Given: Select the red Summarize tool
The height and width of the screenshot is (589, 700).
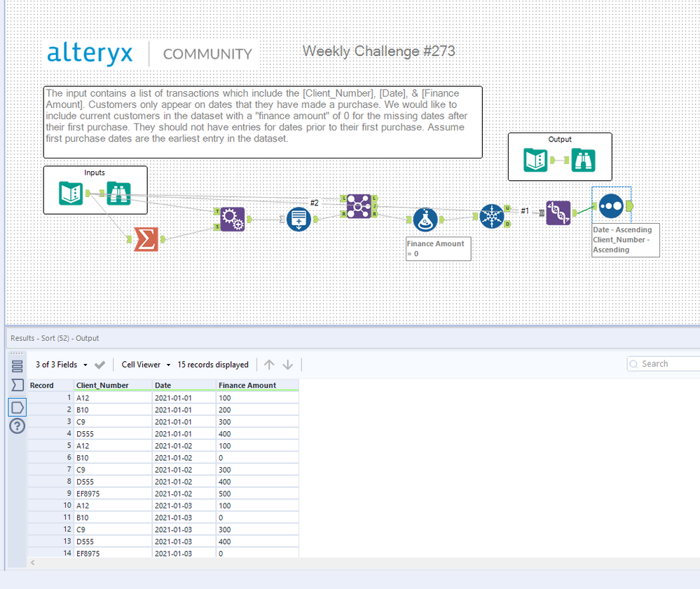Looking at the screenshot, I should (146, 239).
